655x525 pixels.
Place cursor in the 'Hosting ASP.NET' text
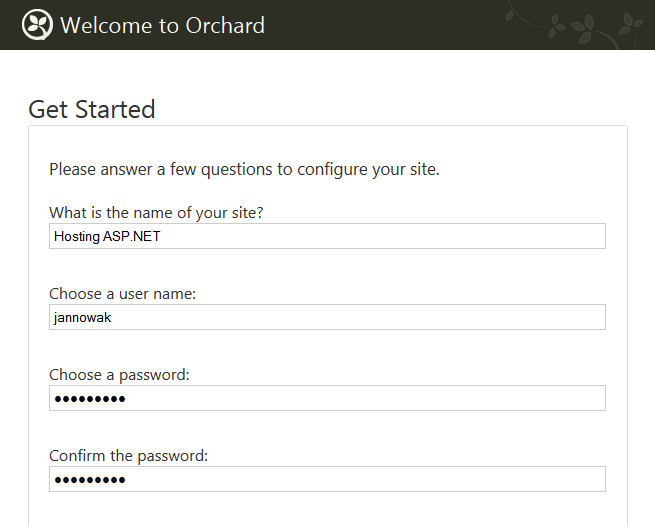coord(107,236)
